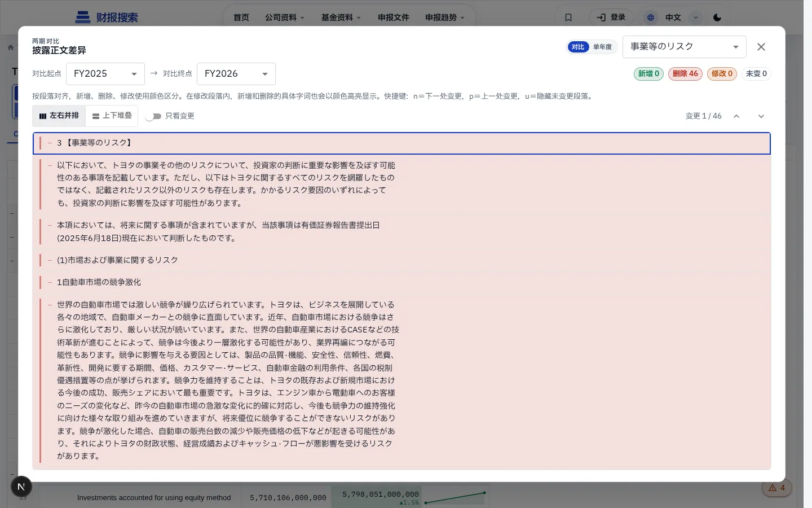This screenshot has width=812, height=508.
Task: Close the 披露正文差异 dialog with X
Action: 761,47
